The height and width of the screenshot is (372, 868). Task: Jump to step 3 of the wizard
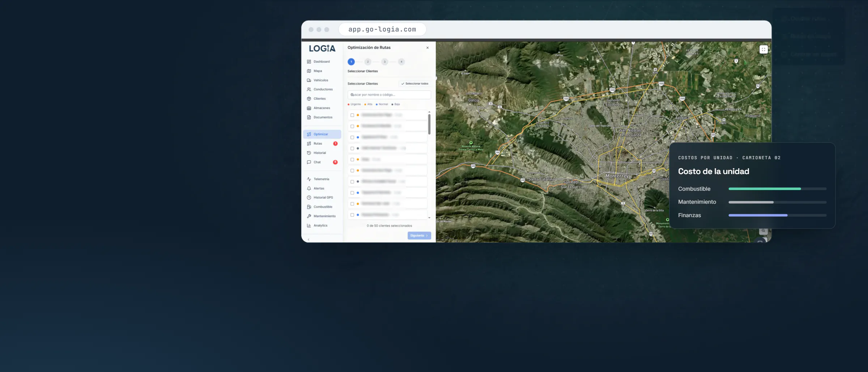coord(384,62)
